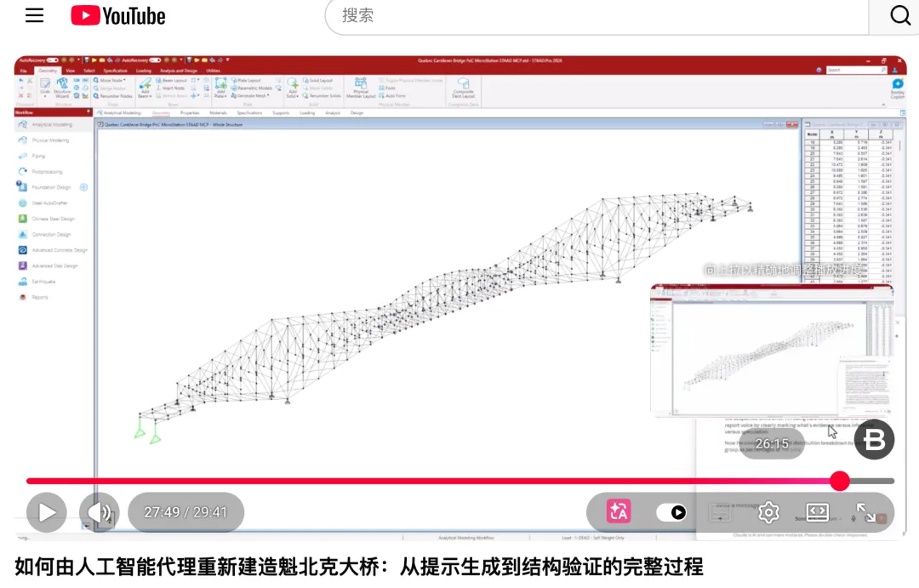Switch to the Properties page tab
This screenshot has width=919, height=588.
(x=190, y=112)
